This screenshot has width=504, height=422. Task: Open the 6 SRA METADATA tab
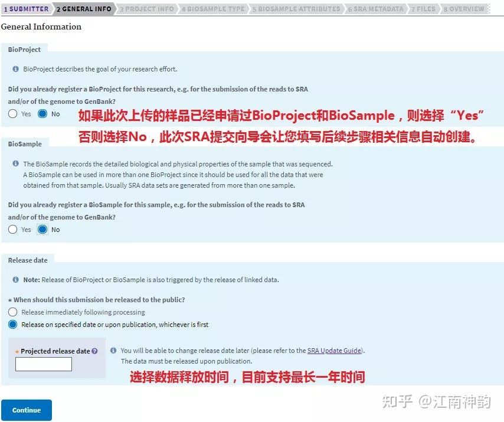[375, 9]
